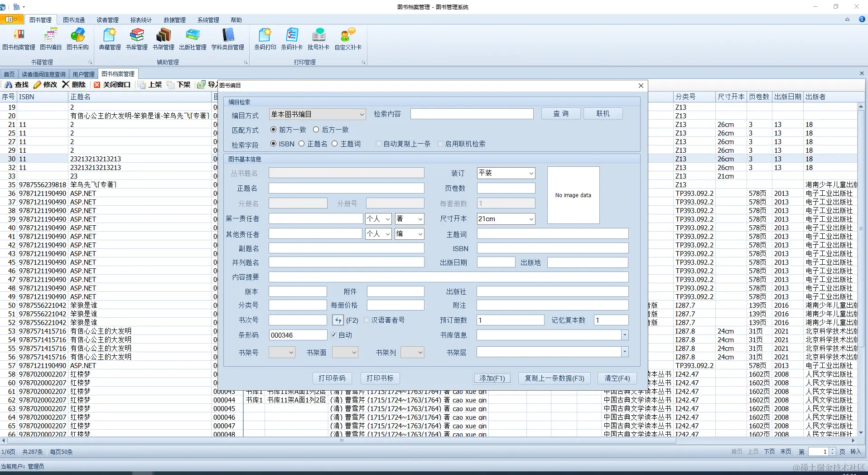Open the 装订 dropdown

click(531, 173)
